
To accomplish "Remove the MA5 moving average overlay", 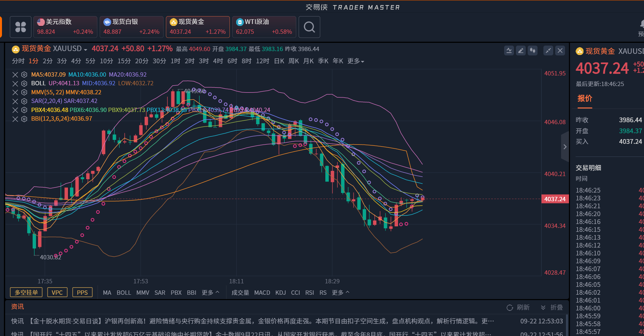I will click(15, 75).
